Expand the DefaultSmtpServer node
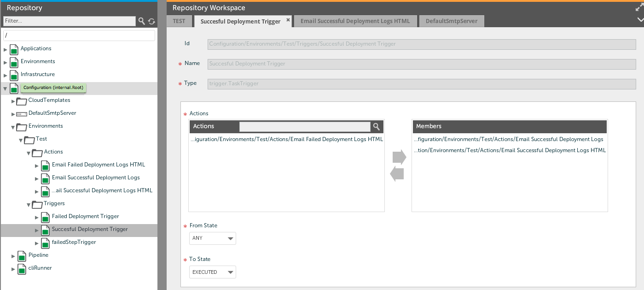 13,114
